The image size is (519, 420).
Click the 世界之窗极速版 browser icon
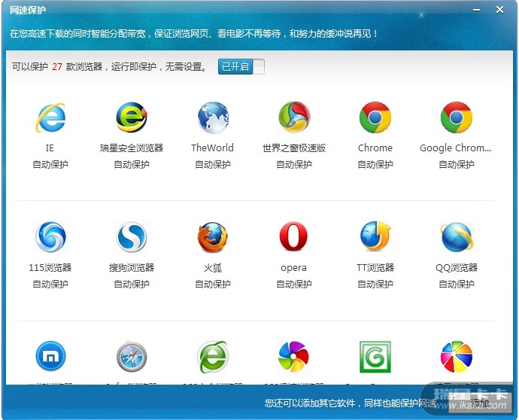coord(294,117)
